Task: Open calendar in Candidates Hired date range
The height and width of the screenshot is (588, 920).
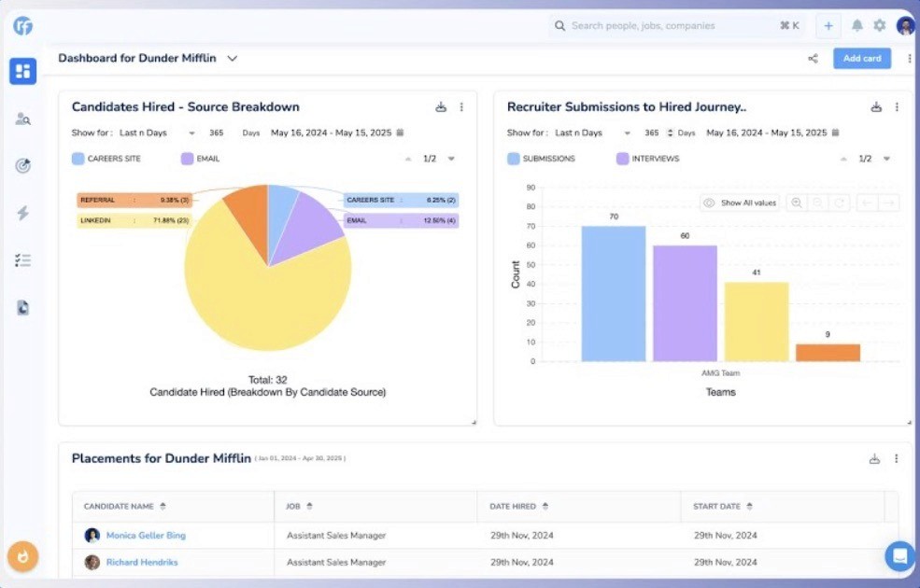Action: click(x=400, y=133)
